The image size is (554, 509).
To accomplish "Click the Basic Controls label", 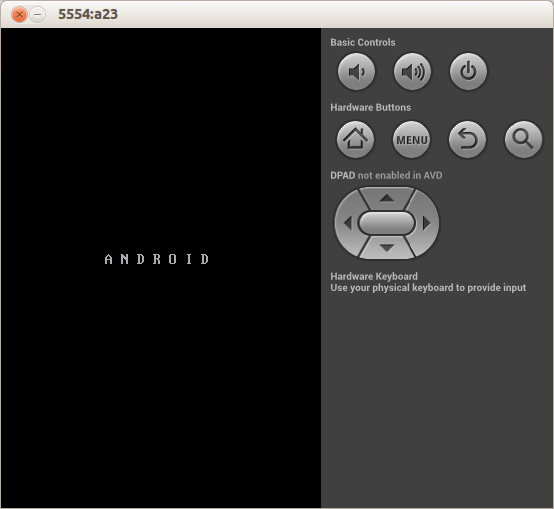I will tap(363, 42).
